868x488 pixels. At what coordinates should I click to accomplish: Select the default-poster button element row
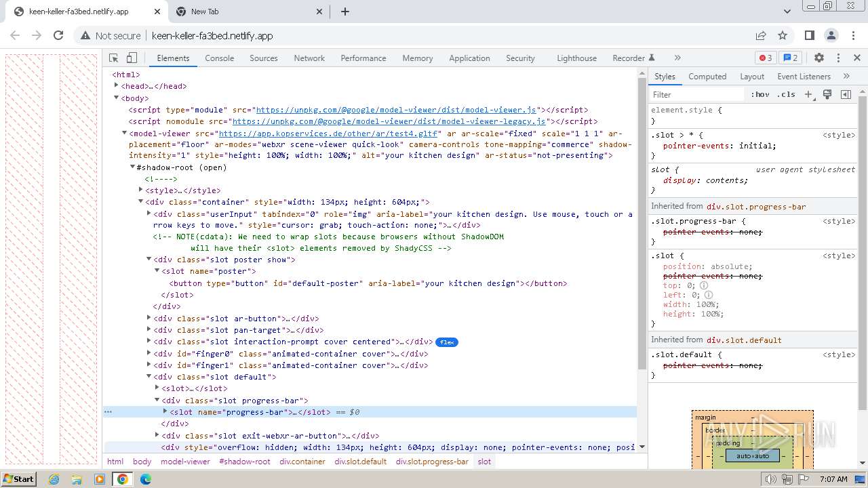tap(368, 283)
